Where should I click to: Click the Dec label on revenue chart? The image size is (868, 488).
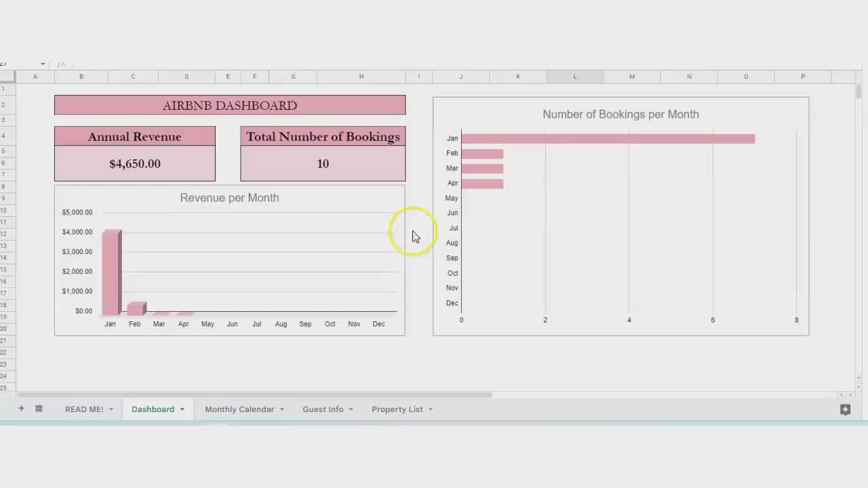(378, 324)
